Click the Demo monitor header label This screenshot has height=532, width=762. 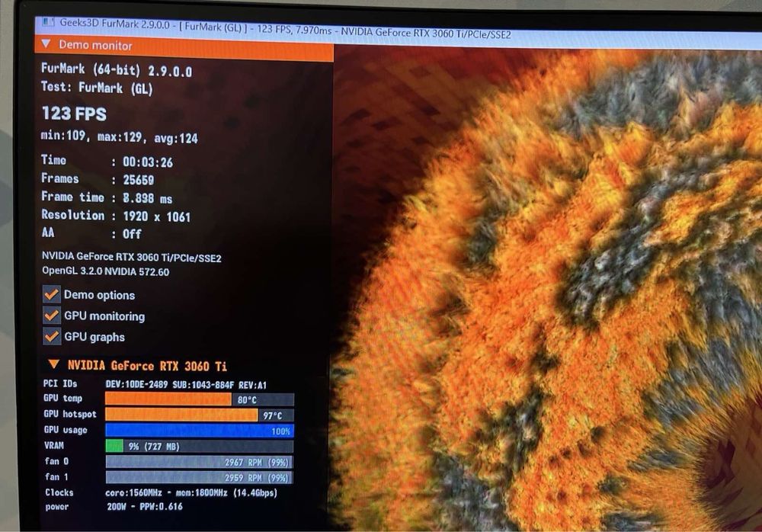click(x=96, y=45)
